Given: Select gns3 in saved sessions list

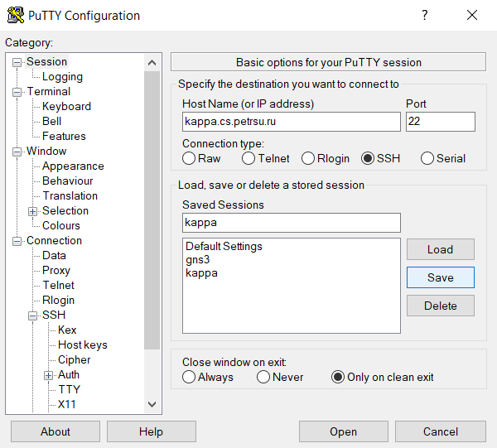Looking at the screenshot, I should point(198,259).
